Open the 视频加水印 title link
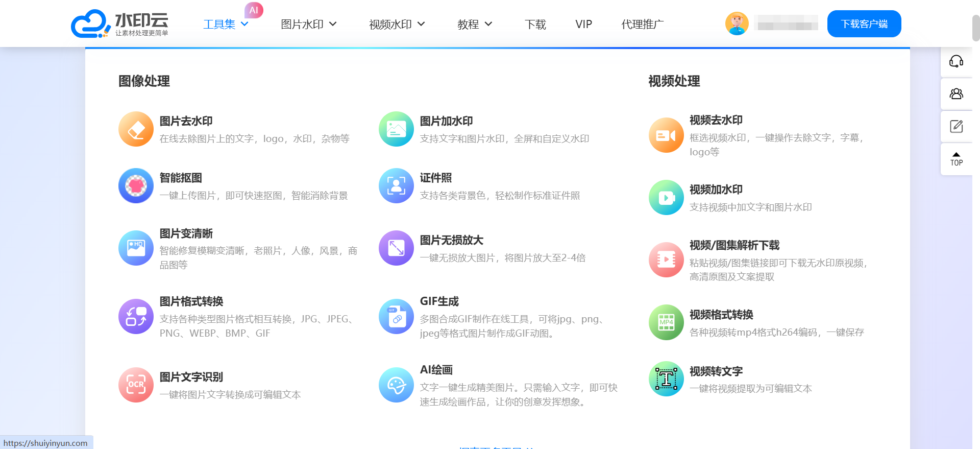 coord(716,190)
